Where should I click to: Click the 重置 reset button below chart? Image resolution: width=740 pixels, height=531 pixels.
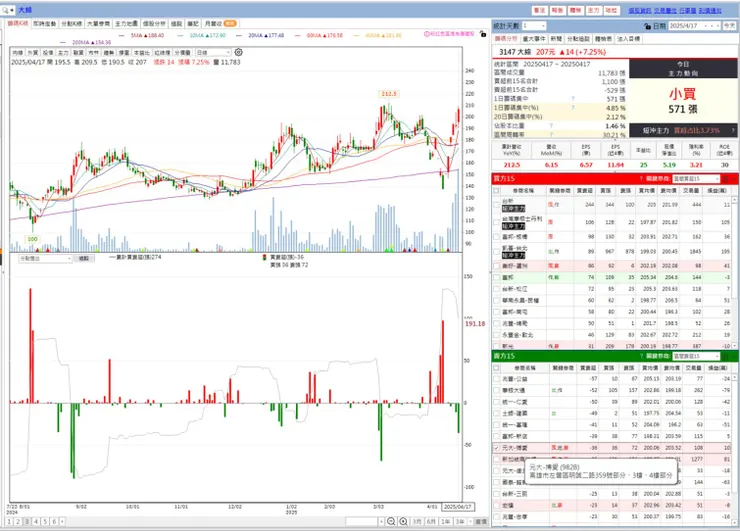pos(480,522)
